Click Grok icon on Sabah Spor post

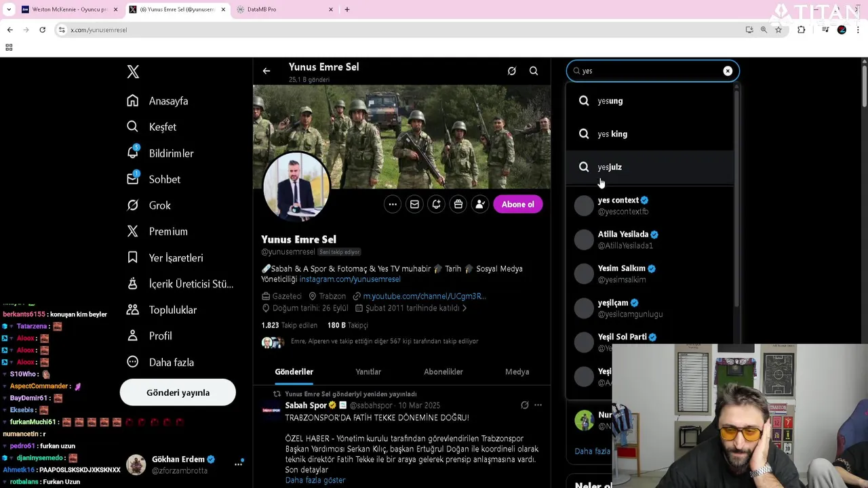click(x=524, y=405)
